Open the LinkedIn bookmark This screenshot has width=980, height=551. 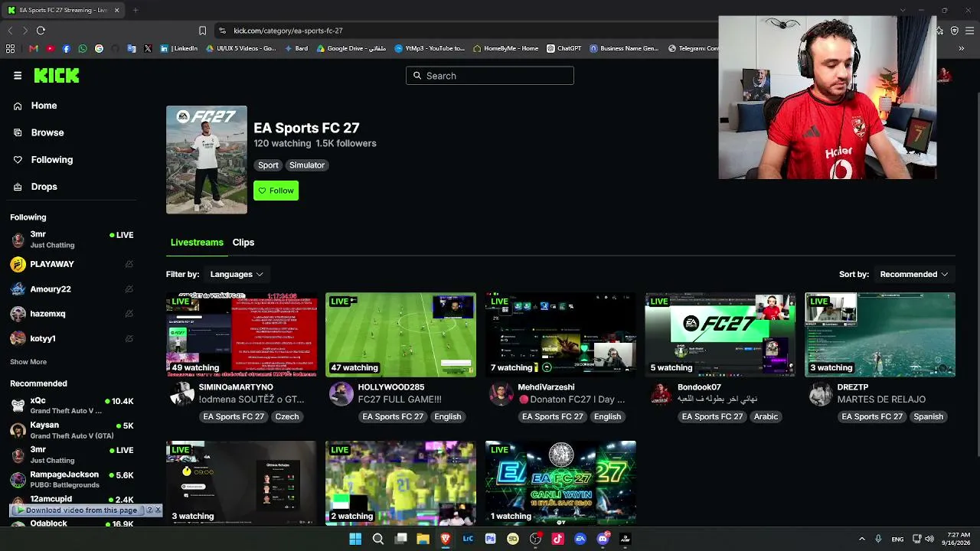click(x=179, y=48)
